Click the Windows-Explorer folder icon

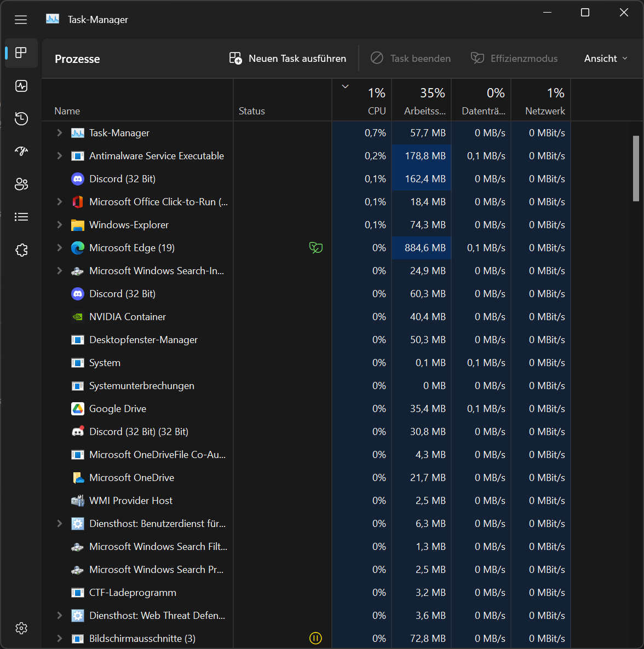[x=77, y=225]
